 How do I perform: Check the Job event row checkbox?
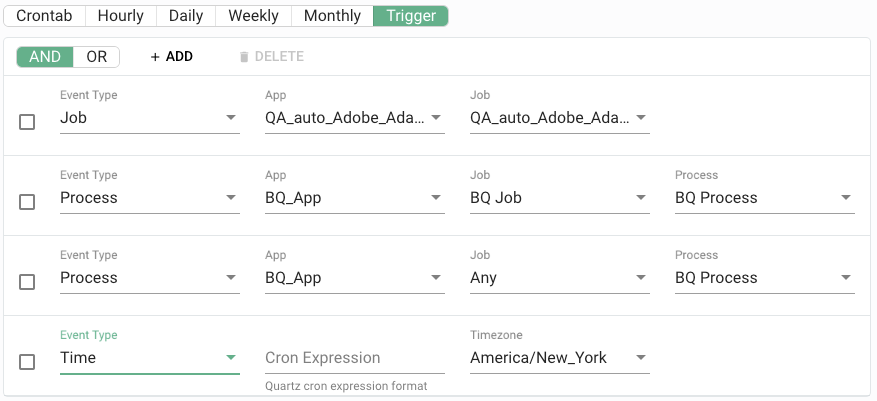[x=27, y=122]
